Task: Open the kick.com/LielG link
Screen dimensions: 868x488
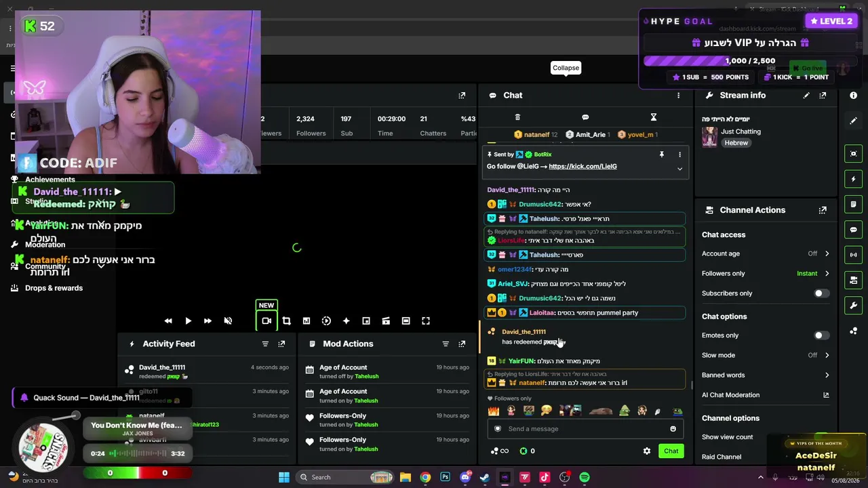Action: coord(583,166)
